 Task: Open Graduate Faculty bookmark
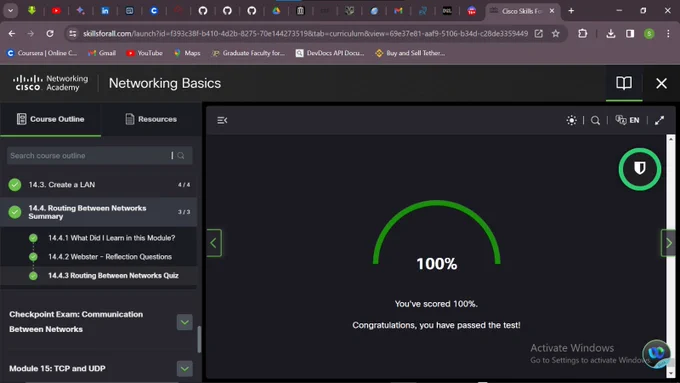tap(248, 53)
